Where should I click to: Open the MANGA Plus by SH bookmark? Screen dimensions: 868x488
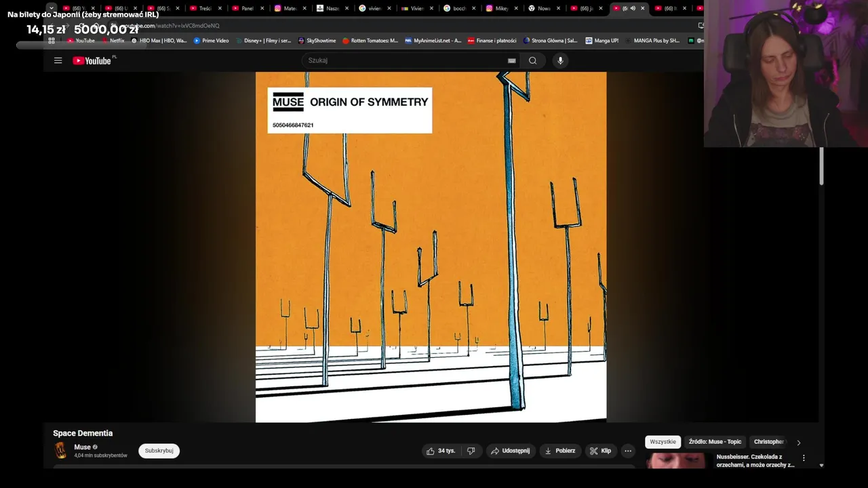click(652, 41)
